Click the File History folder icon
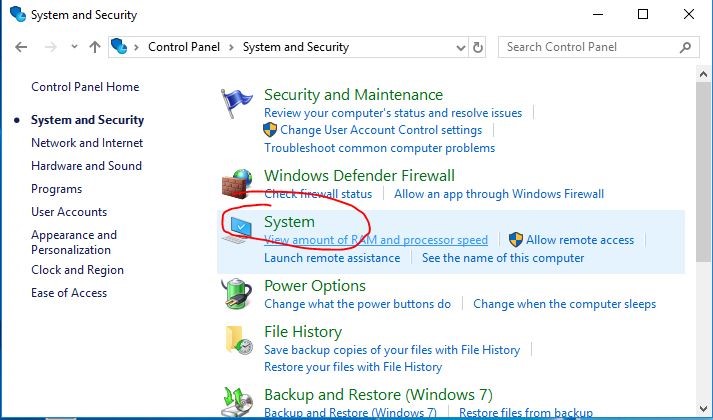The image size is (713, 420). coord(239,340)
